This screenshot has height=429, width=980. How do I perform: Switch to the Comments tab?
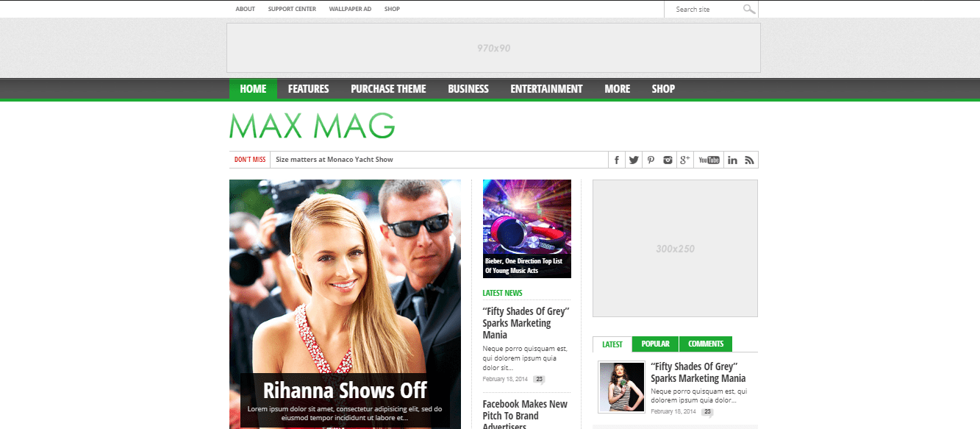point(706,344)
